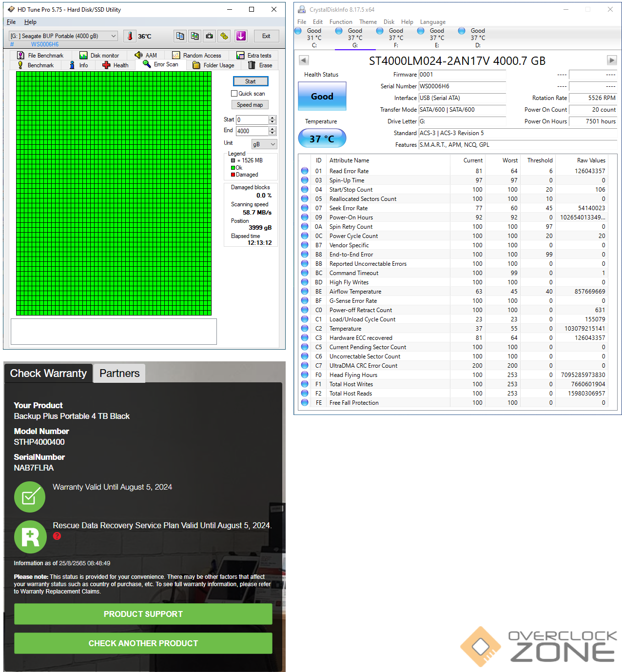Click the PRODUCT SUPPORT button
Image resolution: width=622 pixels, height=672 pixels.
[143, 614]
